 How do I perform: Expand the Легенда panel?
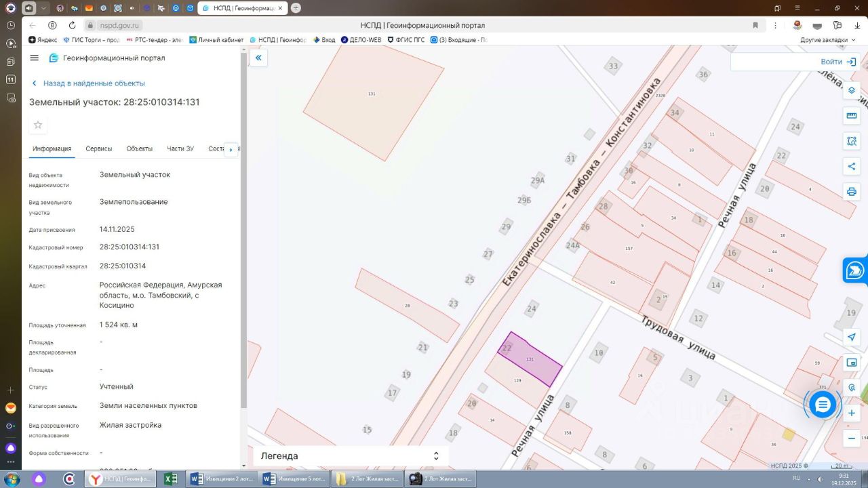pyautogui.click(x=436, y=456)
